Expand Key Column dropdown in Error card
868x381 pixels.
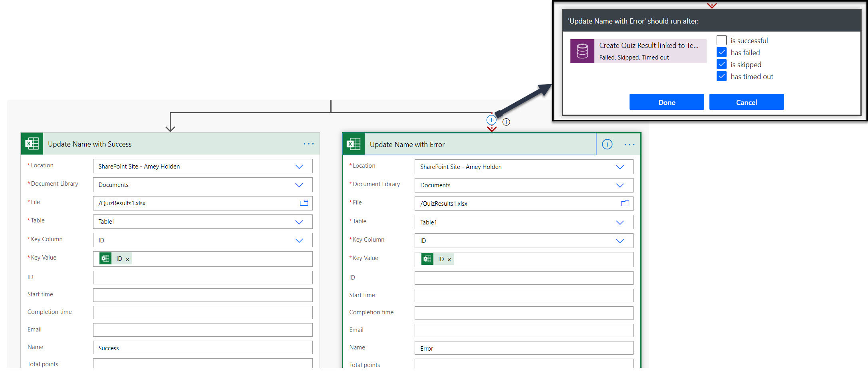click(620, 241)
